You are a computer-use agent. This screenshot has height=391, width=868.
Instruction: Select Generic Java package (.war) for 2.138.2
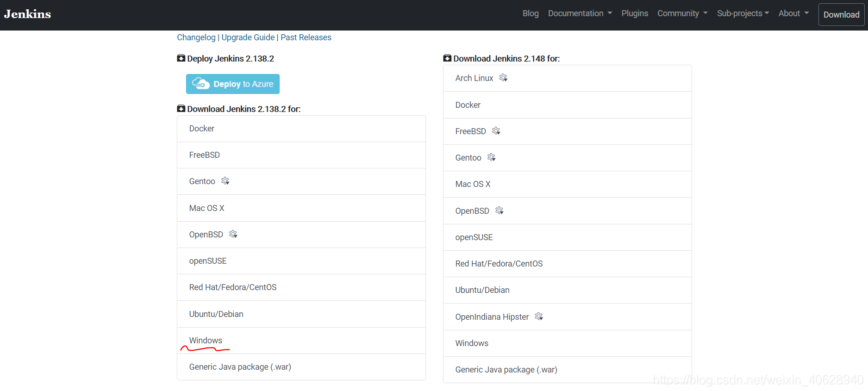(x=301, y=367)
